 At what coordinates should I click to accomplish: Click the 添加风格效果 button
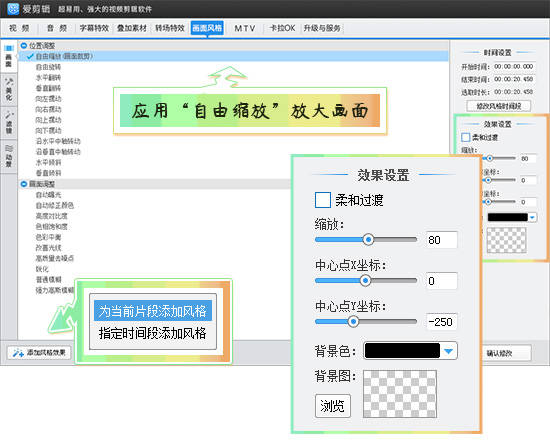(x=39, y=353)
